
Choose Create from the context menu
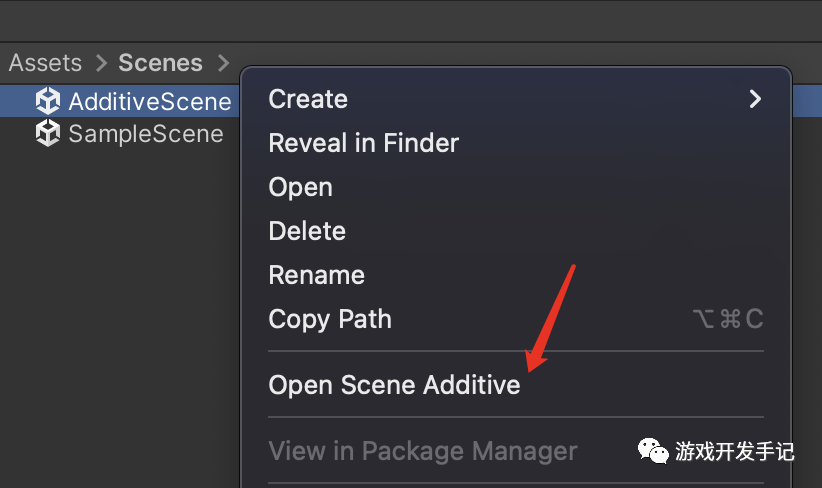(x=308, y=99)
